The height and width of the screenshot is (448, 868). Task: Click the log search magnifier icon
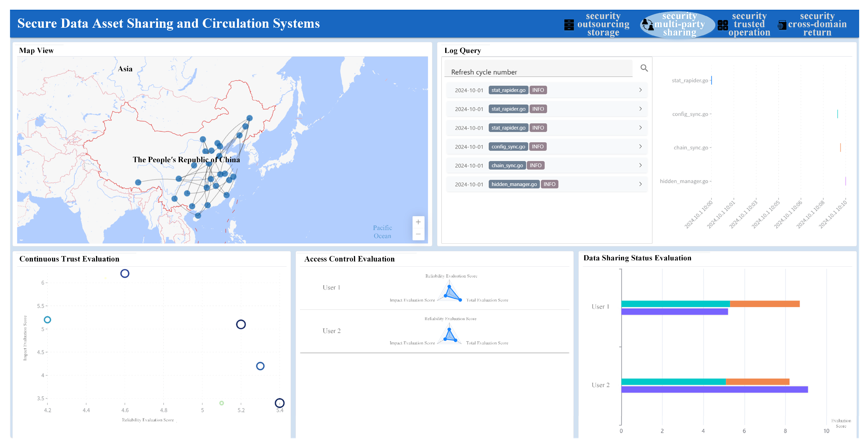point(644,68)
